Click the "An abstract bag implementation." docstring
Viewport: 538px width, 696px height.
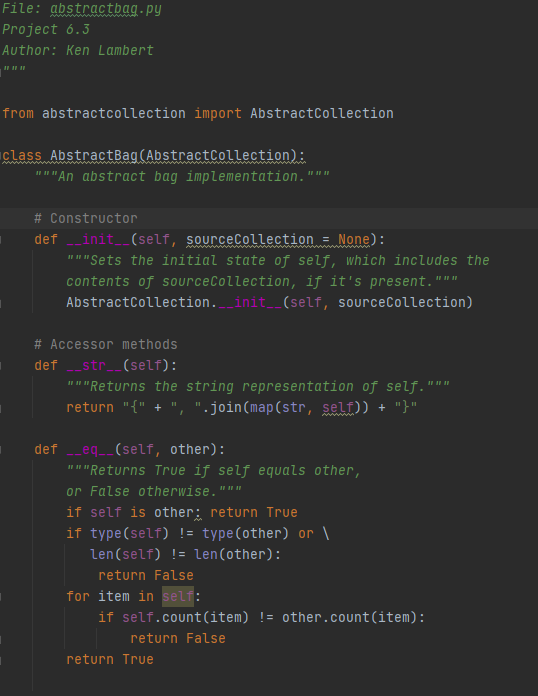[x=182, y=176]
